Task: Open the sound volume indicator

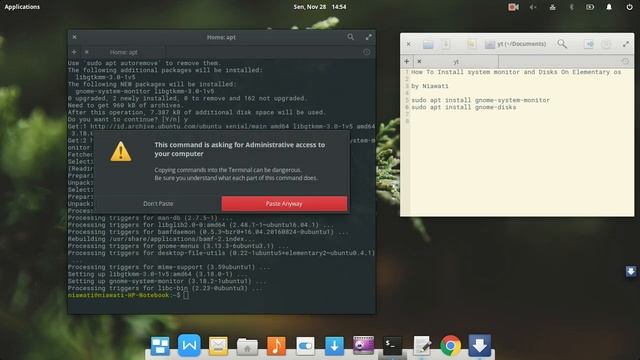Action: (533, 7)
